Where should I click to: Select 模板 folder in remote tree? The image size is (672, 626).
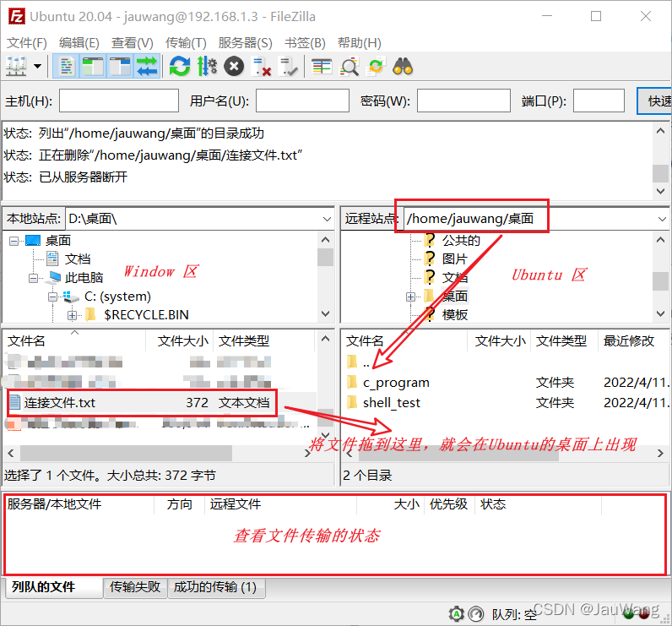(x=454, y=315)
